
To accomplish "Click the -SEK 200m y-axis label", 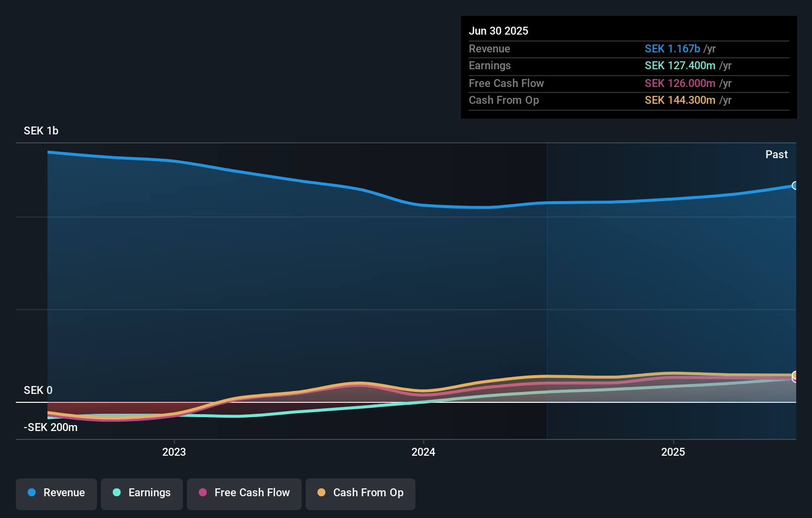I will (x=50, y=427).
